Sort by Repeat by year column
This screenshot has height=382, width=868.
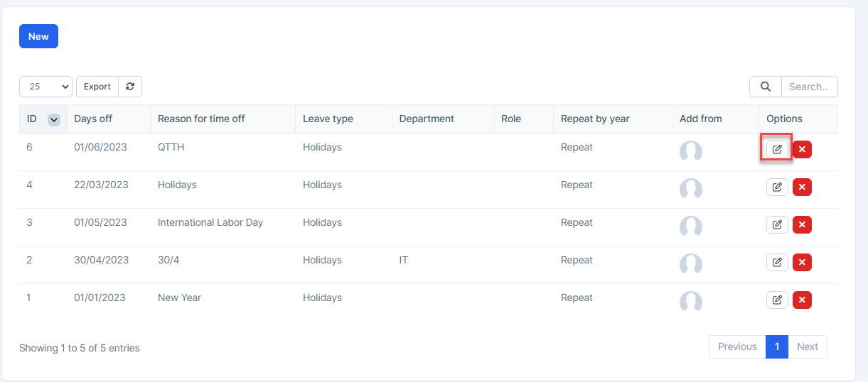click(595, 119)
